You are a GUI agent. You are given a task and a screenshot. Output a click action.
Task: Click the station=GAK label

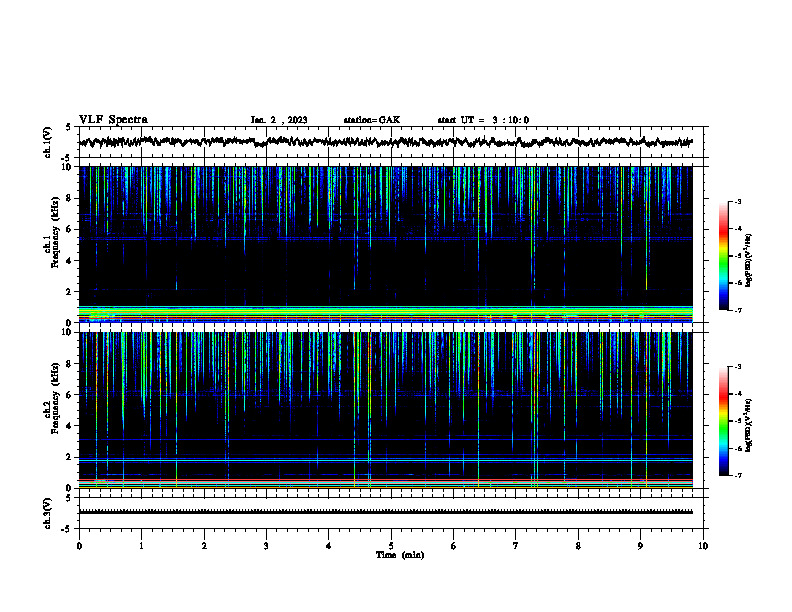[x=372, y=120]
